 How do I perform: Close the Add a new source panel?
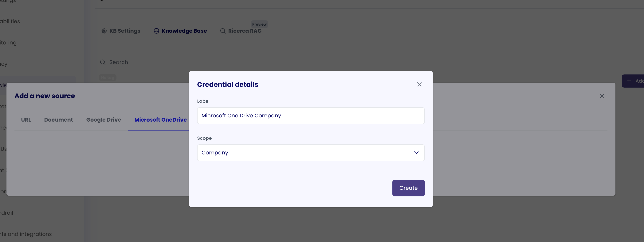tap(602, 96)
